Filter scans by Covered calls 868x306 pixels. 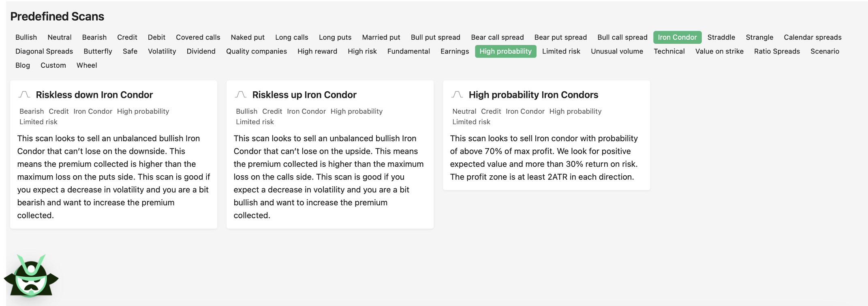click(198, 37)
